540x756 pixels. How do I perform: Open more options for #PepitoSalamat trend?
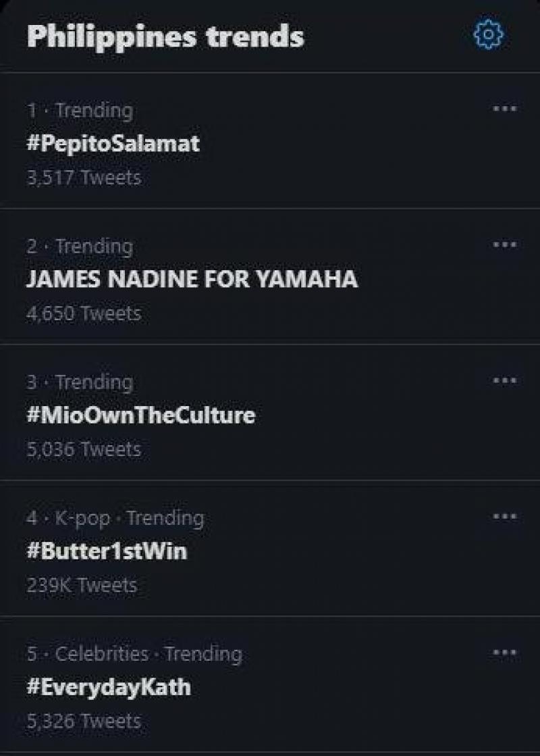(x=504, y=108)
